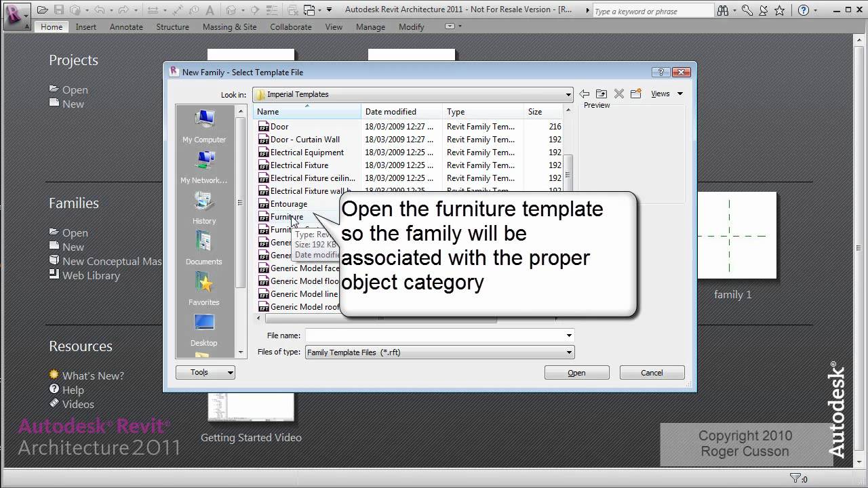Click in the File name input field
The image size is (868, 488).
[434, 335]
